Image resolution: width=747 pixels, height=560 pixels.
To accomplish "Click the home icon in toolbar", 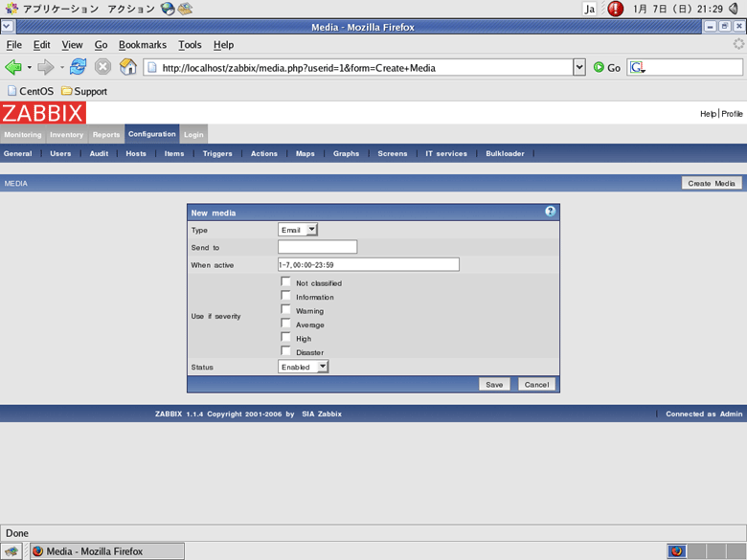I will coord(127,67).
